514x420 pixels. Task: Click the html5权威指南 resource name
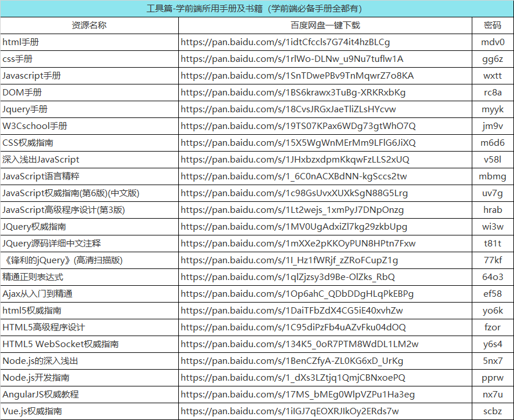coord(32,311)
